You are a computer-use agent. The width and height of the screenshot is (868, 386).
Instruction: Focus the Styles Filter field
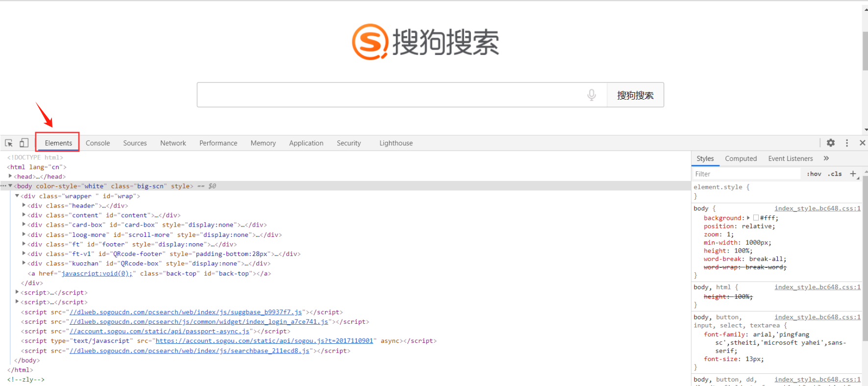tap(746, 174)
